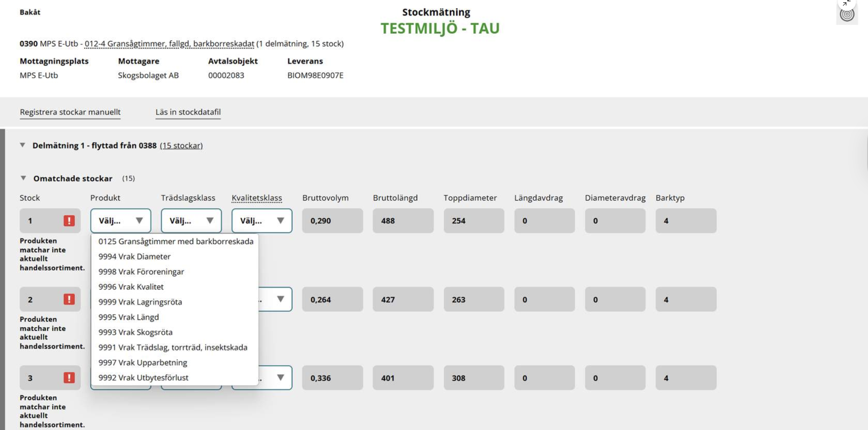The width and height of the screenshot is (868, 430).
Task: Click the target logo icon top right
Action: click(x=847, y=15)
